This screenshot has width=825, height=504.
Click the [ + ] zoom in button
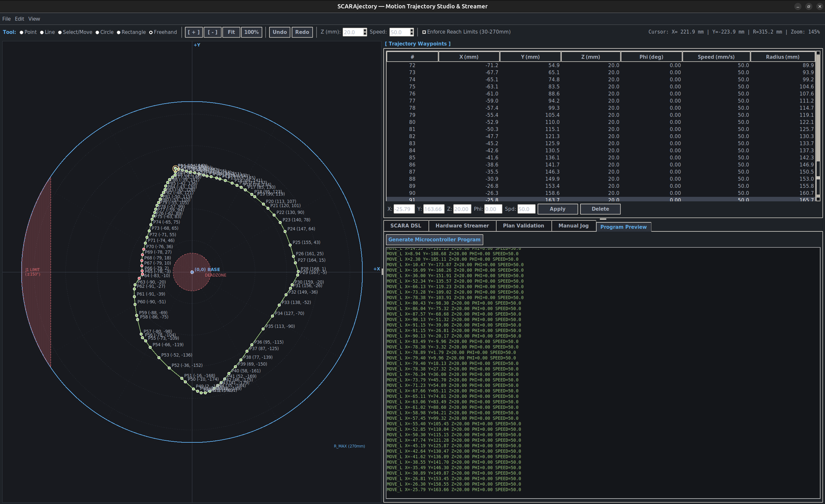(x=194, y=32)
